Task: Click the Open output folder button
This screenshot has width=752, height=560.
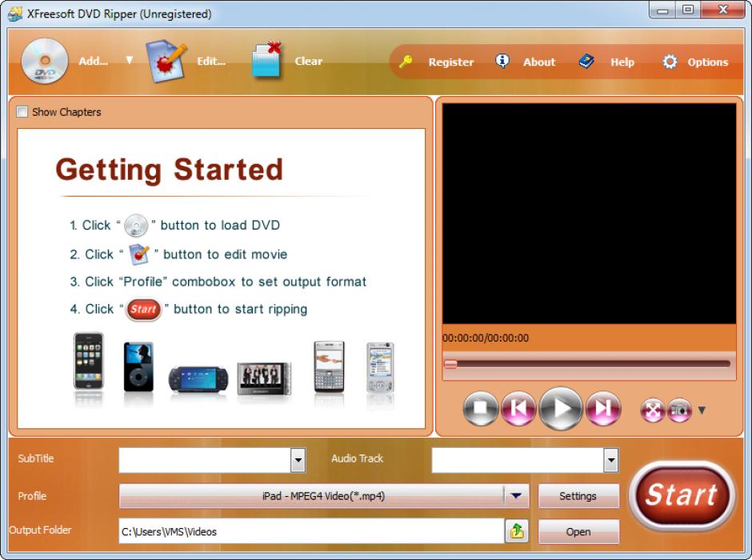Action: pos(578,532)
